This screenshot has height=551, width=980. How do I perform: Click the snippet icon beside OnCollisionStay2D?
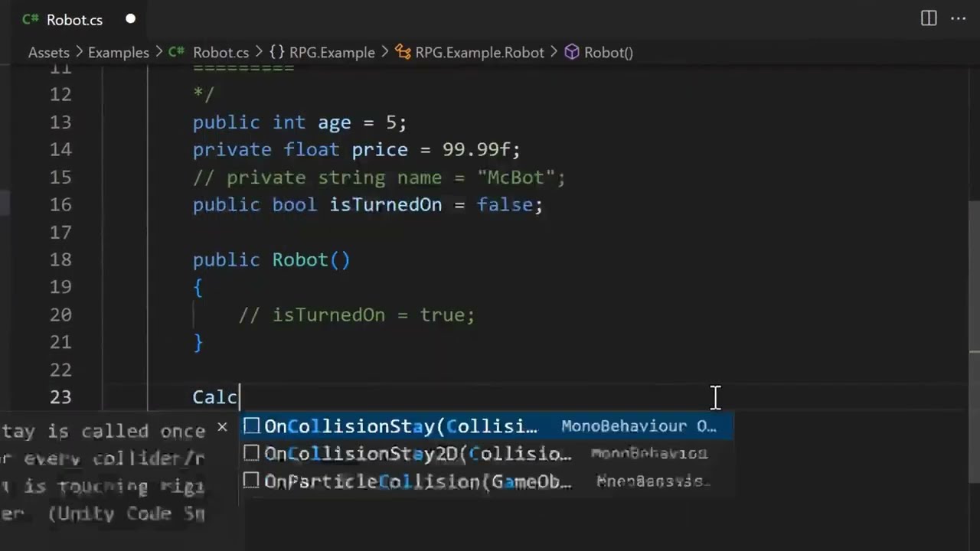pyautogui.click(x=251, y=454)
